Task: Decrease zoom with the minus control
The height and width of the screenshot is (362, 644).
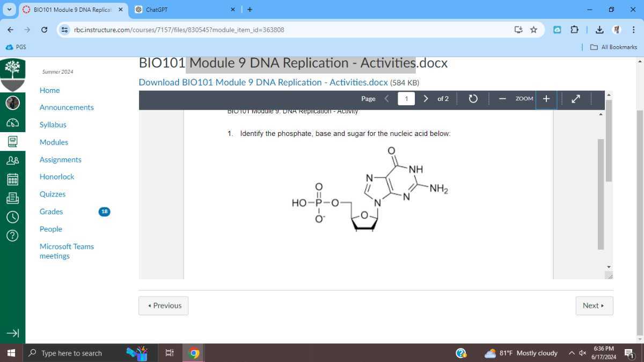Action: 502,98
